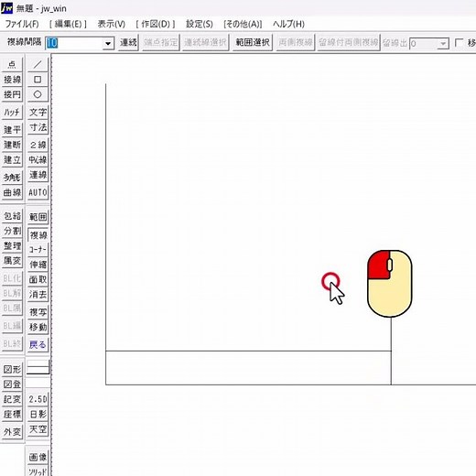Click the 範囲選択 button in the control bar
The width and height of the screenshot is (476, 476).
click(253, 42)
